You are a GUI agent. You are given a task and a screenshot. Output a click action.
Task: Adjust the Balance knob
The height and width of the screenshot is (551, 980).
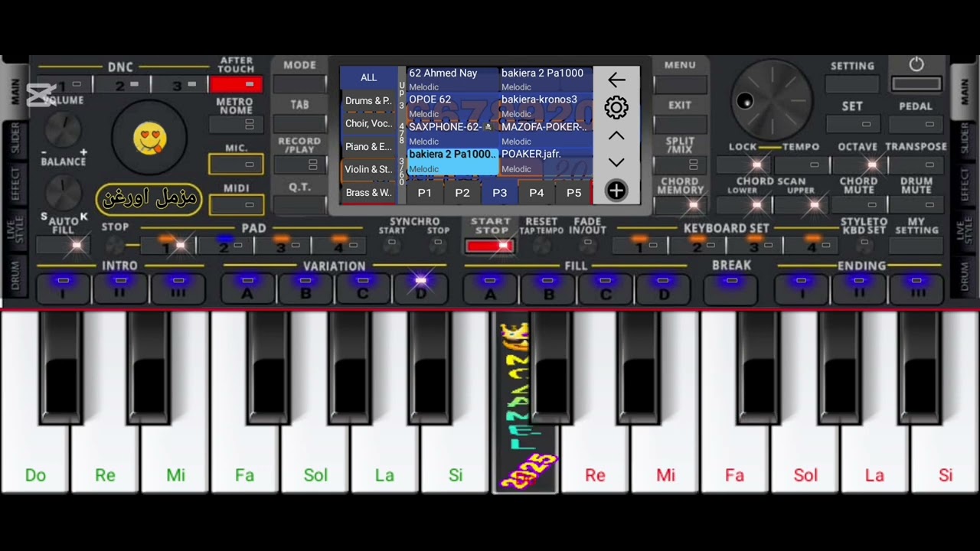(63, 192)
